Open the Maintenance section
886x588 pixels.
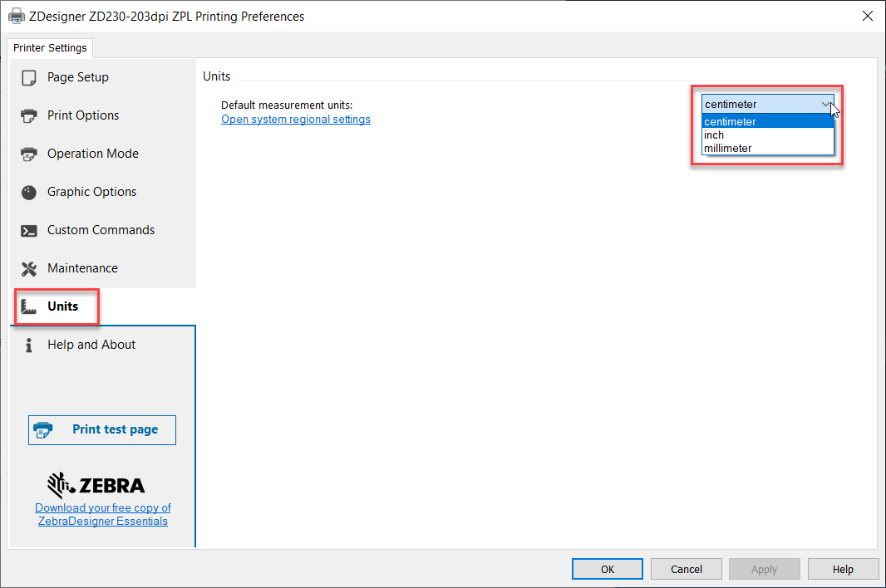(x=103, y=268)
